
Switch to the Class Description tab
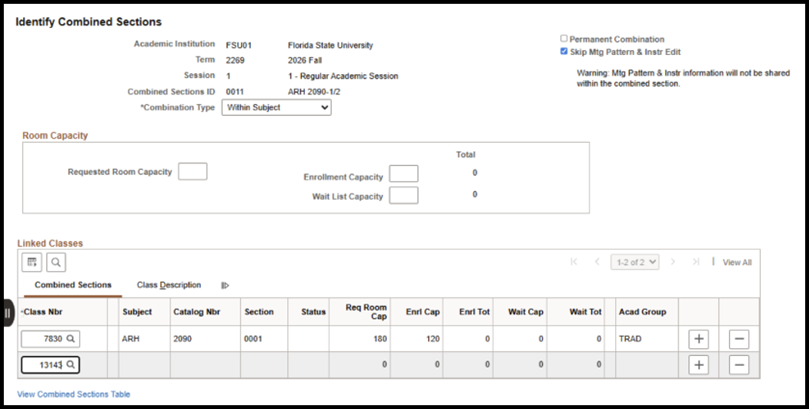coord(169,285)
